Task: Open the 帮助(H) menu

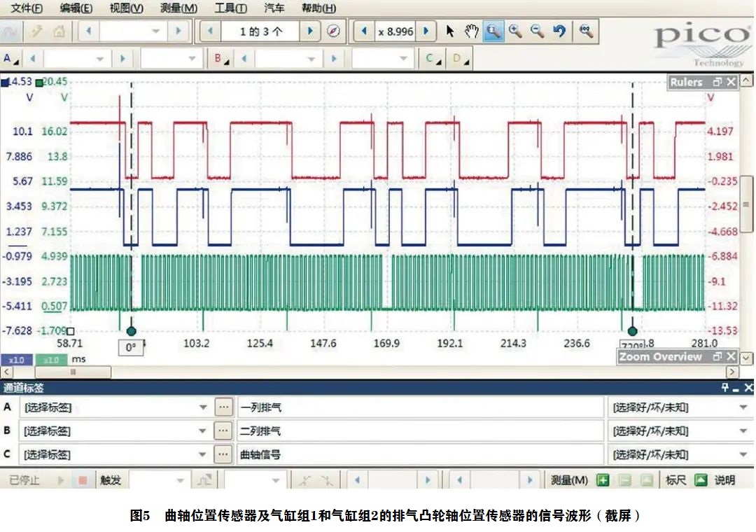Action: 318,8
